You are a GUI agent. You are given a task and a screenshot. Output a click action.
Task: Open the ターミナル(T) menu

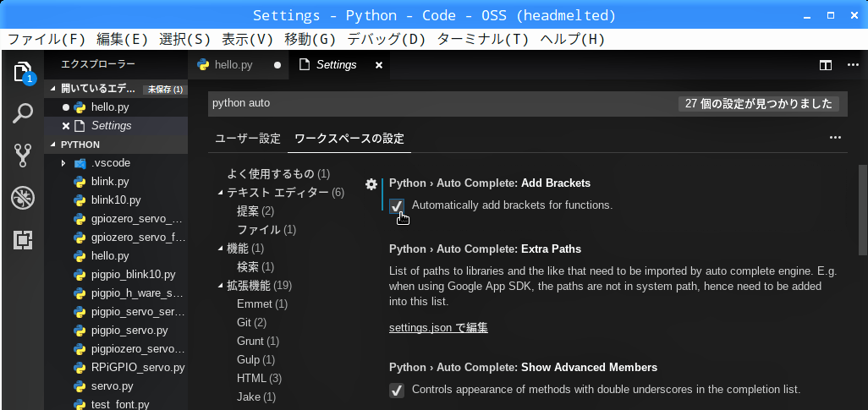coord(483,39)
